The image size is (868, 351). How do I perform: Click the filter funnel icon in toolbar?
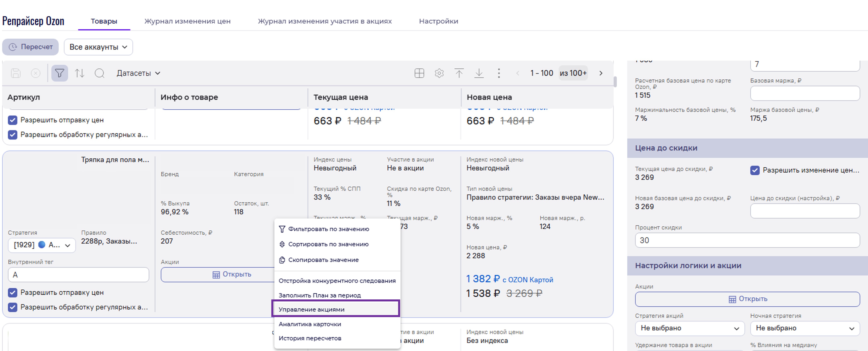coord(59,73)
